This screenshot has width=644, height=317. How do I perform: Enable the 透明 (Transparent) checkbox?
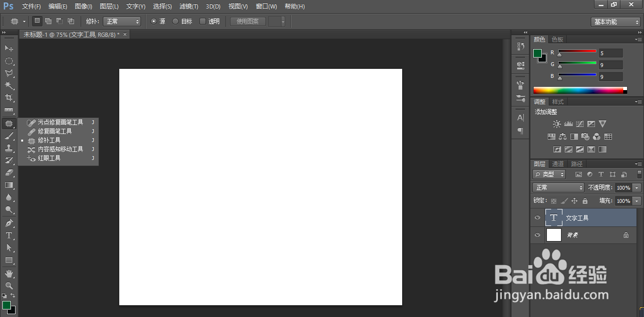click(203, 21)
